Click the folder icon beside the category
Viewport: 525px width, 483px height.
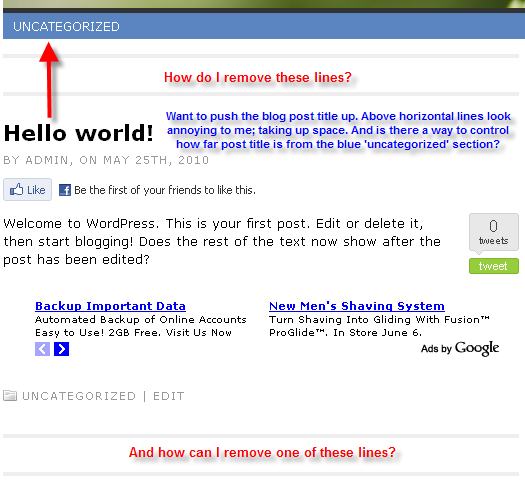(10, 396)
